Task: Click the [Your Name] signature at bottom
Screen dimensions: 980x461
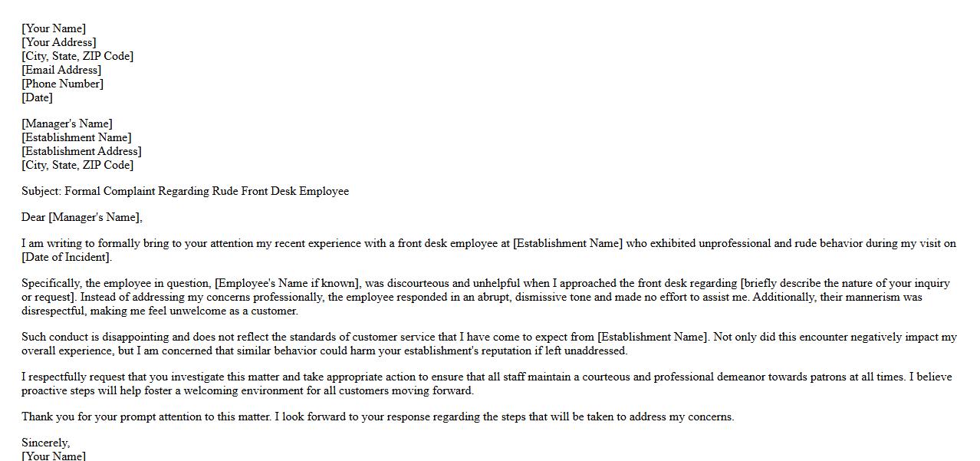Action: pyautogui.click(x=54, y=456)
